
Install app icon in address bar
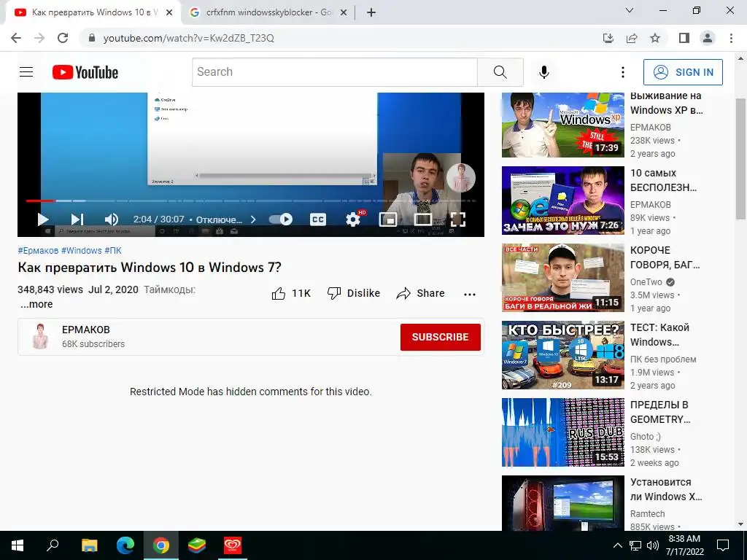tap(608, 38)
